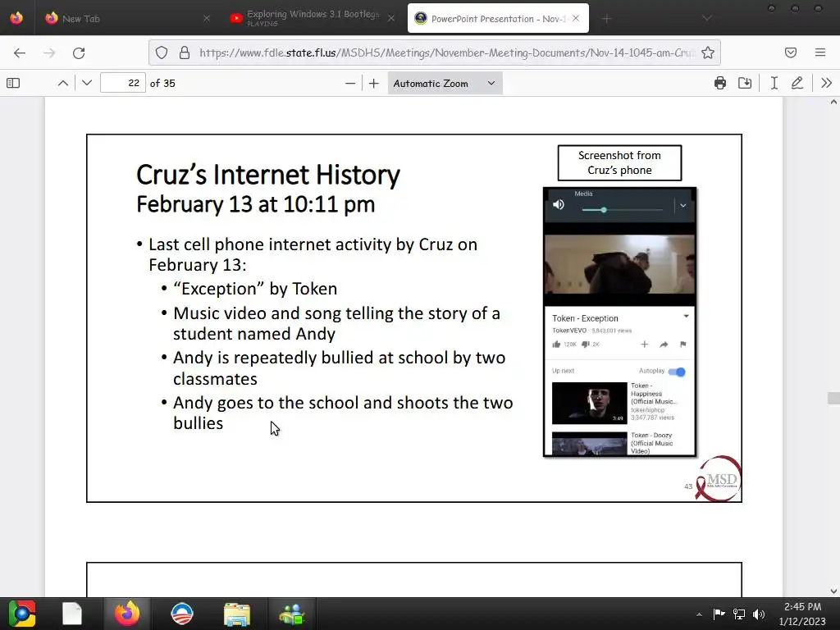Viewport: 840px width, 630px height.
Task: Go to next PDF page
Action: (87, 83)
